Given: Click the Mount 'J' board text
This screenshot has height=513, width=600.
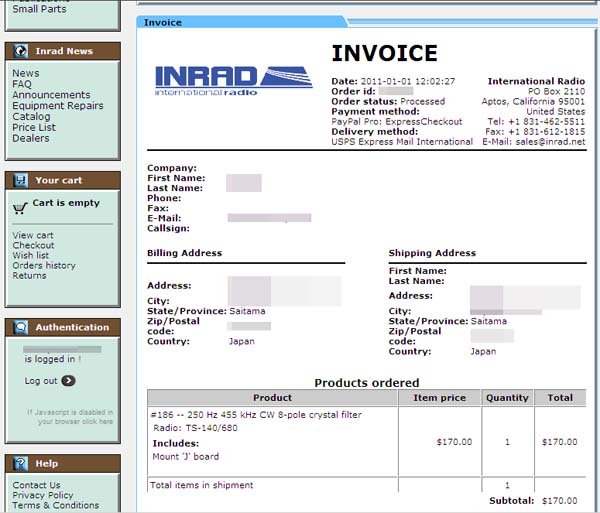Looking at the screenshot, I should point(186,456).
